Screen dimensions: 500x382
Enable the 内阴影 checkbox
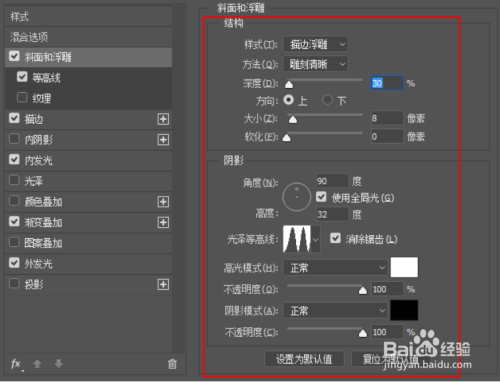tap(14, 139)
